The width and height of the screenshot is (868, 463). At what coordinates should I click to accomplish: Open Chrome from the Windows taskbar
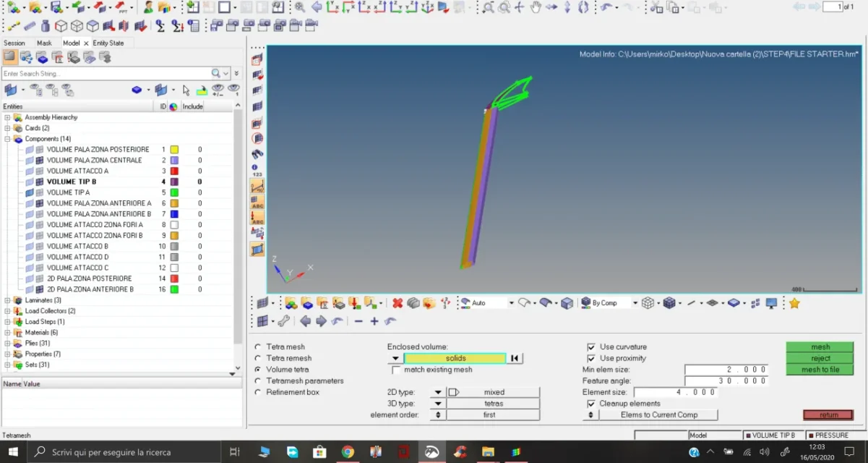click(x=348, y=452)
